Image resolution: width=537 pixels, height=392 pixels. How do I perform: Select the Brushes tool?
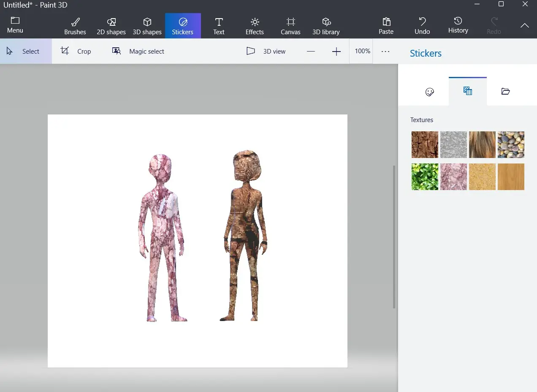click(75, 25)
